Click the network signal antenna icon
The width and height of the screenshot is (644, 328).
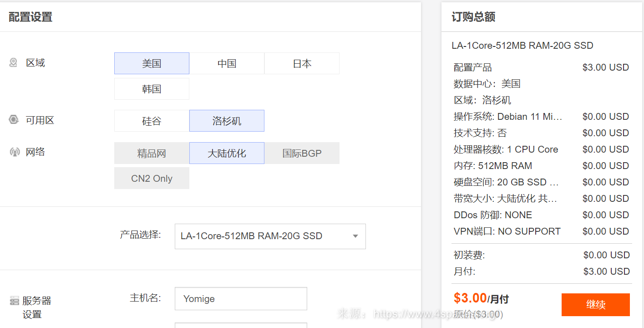15,152
